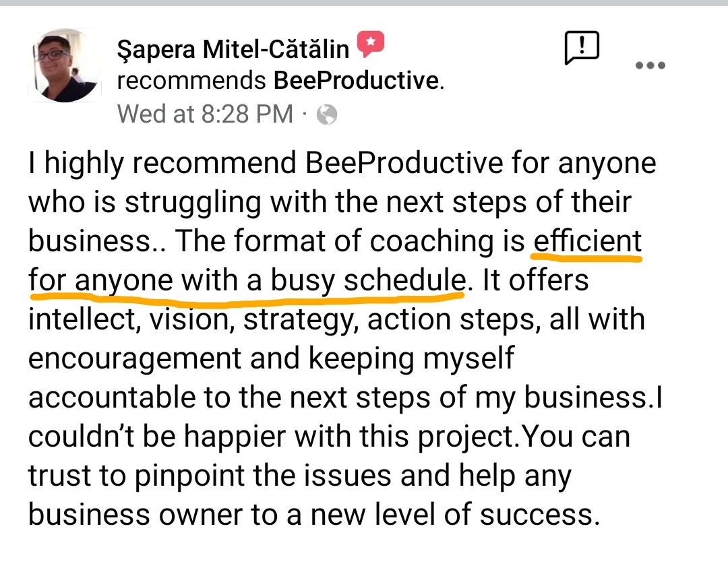Click the phrase new level of success
728x574 pixels.
tap(452, 515)
